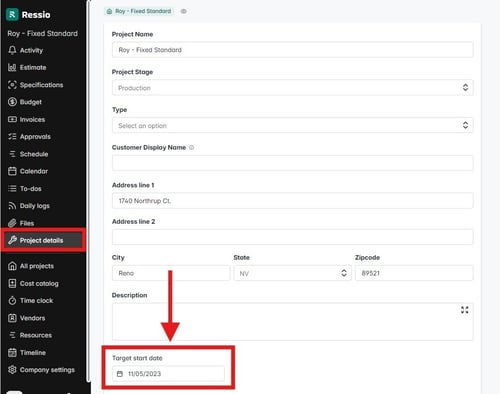Select Project details menu item

43,240
